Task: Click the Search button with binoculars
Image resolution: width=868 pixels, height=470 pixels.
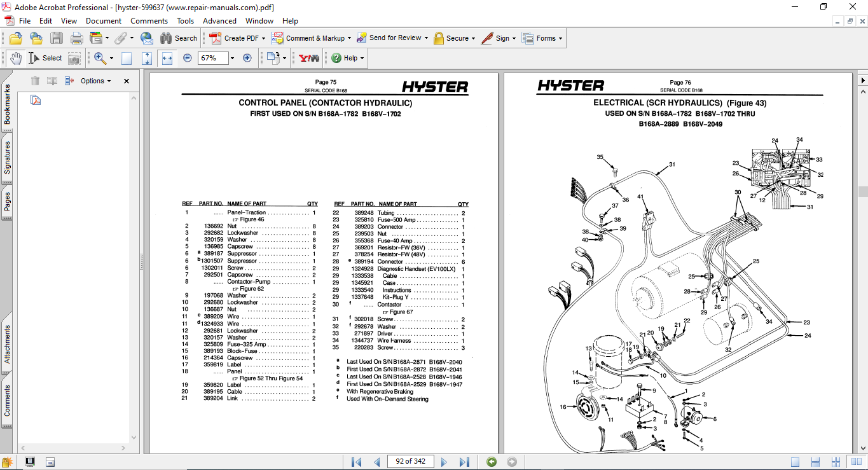Action: point(179,38)
